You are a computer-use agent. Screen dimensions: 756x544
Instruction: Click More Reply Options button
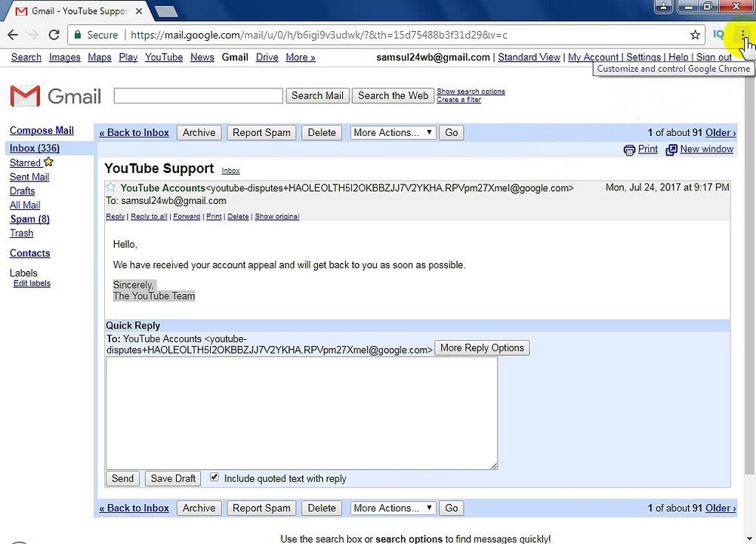(x=482, y=348)
